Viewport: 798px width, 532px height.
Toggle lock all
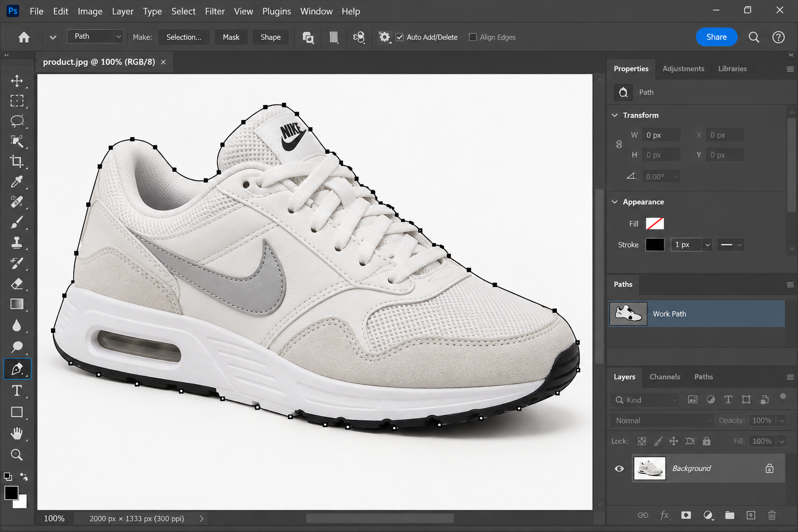click(x=707, y=441)
